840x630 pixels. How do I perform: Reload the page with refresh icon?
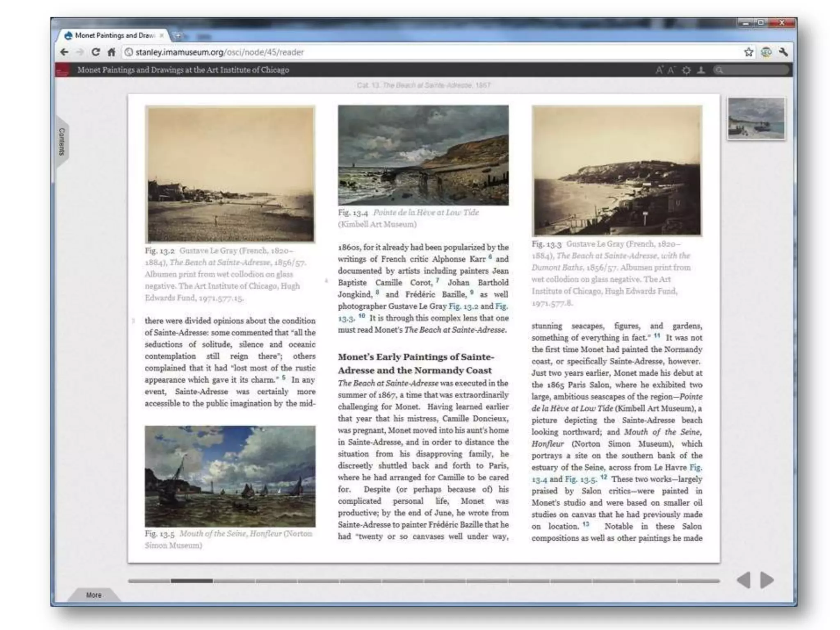pos(96,52)
